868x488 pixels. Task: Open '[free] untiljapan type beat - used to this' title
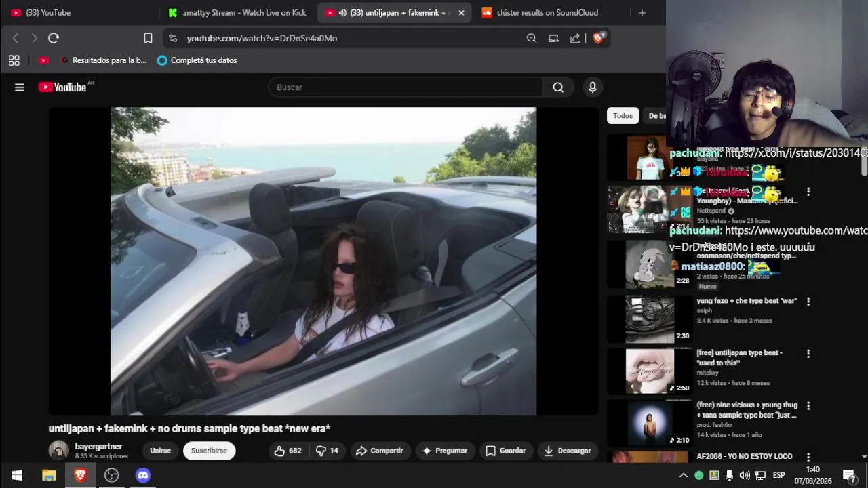[739, 358]
